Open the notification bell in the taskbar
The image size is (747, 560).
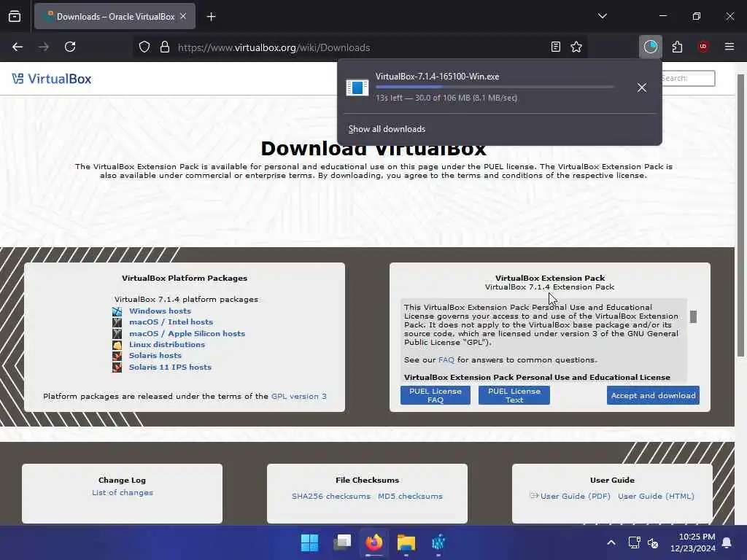pos(727,542)
